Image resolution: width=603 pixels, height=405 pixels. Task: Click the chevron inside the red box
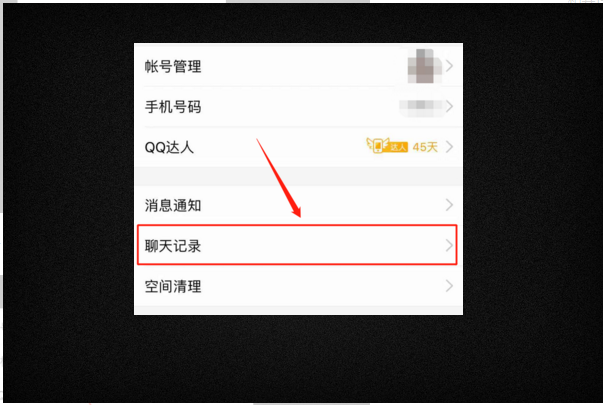(449, 245)
